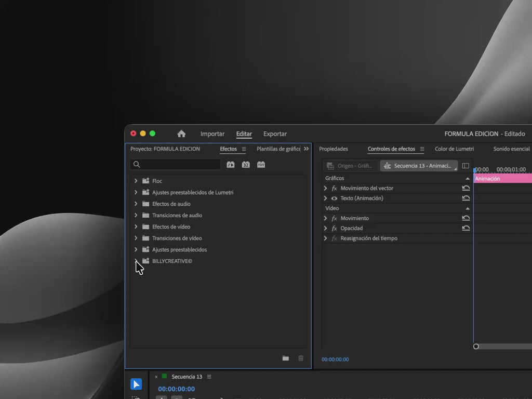Open the Plantillas de gráficos panel
Image resolution: width=532 pixels, height=399 pixels.
pos(279,149)
